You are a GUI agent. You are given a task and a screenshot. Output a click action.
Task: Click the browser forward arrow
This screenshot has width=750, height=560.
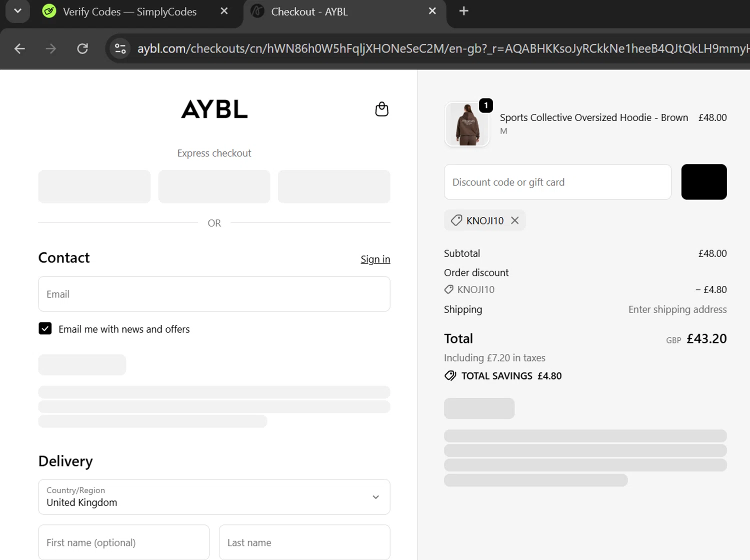point(50,48)
